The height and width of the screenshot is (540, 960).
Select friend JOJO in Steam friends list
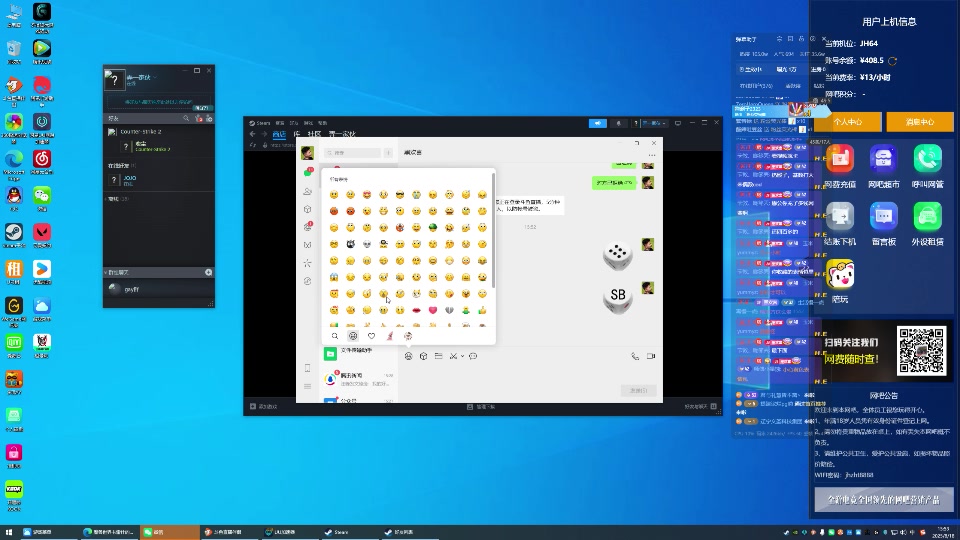[x=159, y=180]
